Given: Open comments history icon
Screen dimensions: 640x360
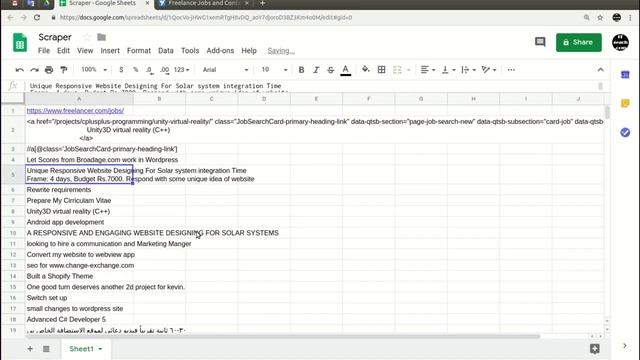Looking at the screenshot, I should click(540, 42).
